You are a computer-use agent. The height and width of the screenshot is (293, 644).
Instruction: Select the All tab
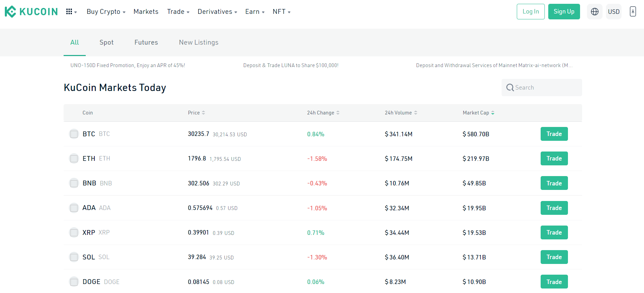point(75,42)
